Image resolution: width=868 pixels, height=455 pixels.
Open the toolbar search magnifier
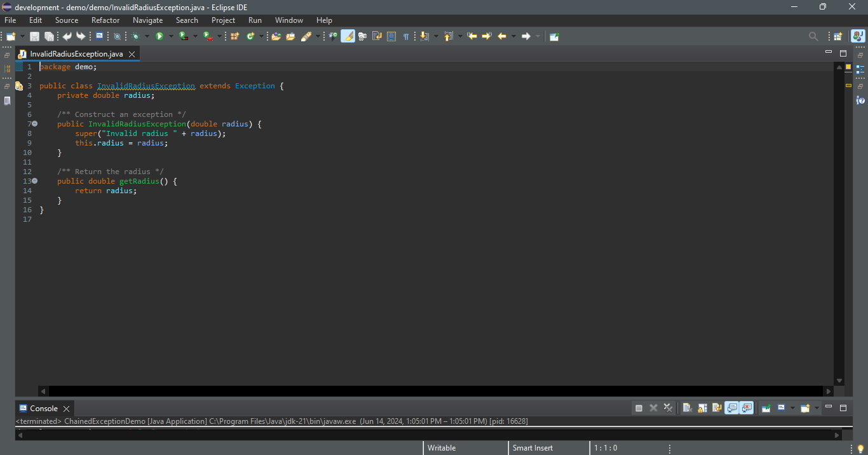pyautogui.click(x=813, y=37)
